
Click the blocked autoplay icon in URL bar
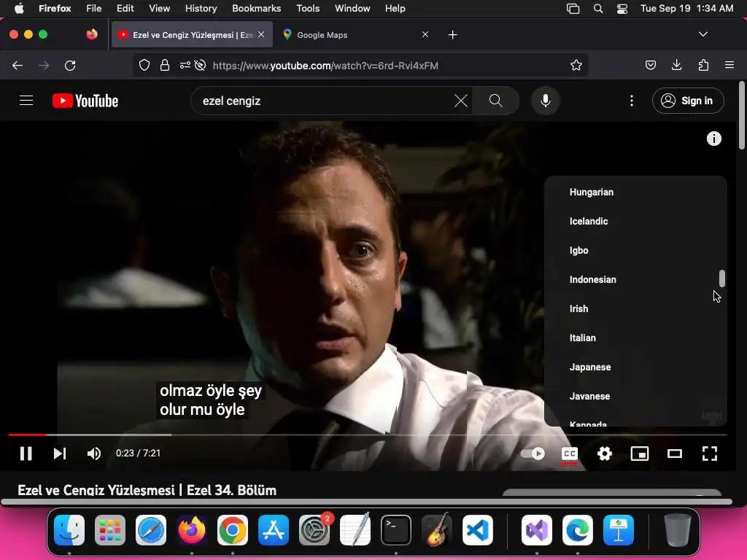[x=200, y=65]
